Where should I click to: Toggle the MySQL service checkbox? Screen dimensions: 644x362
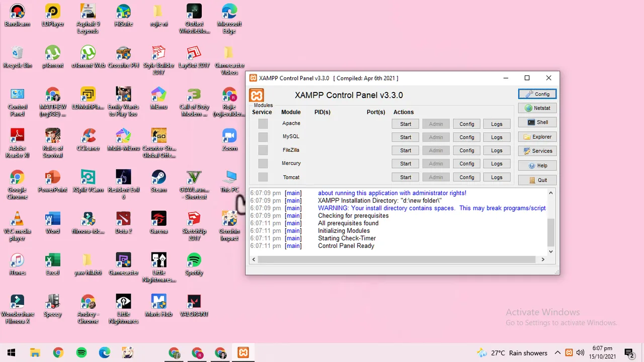tap(263, 137)
